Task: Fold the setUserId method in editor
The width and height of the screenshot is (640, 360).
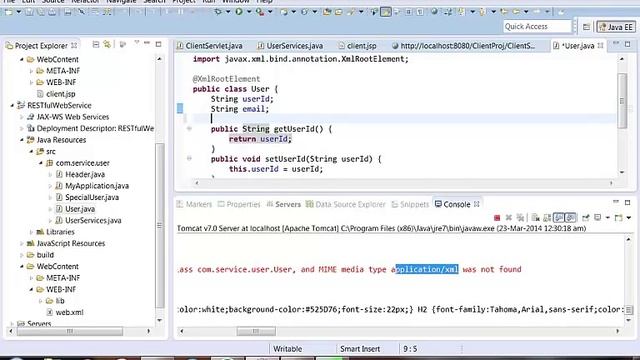Action: [x=189, y=158]
